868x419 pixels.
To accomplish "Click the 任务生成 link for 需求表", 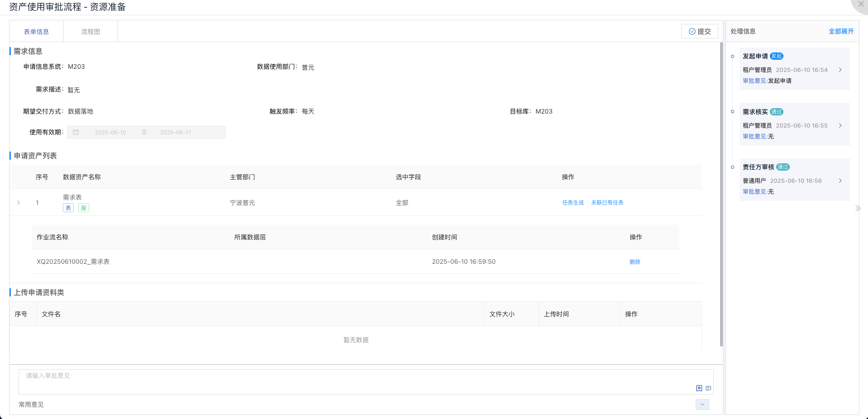I will click(573, 203).
